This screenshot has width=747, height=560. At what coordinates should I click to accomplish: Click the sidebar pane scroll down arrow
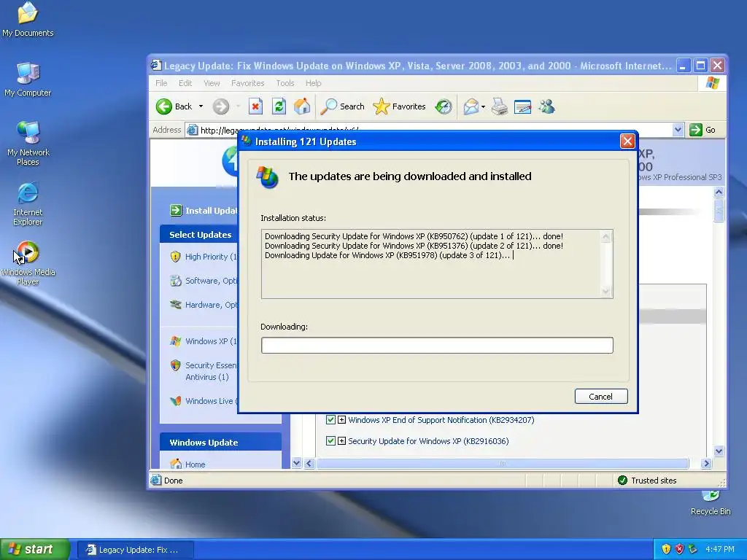click(x=296, y=463)
